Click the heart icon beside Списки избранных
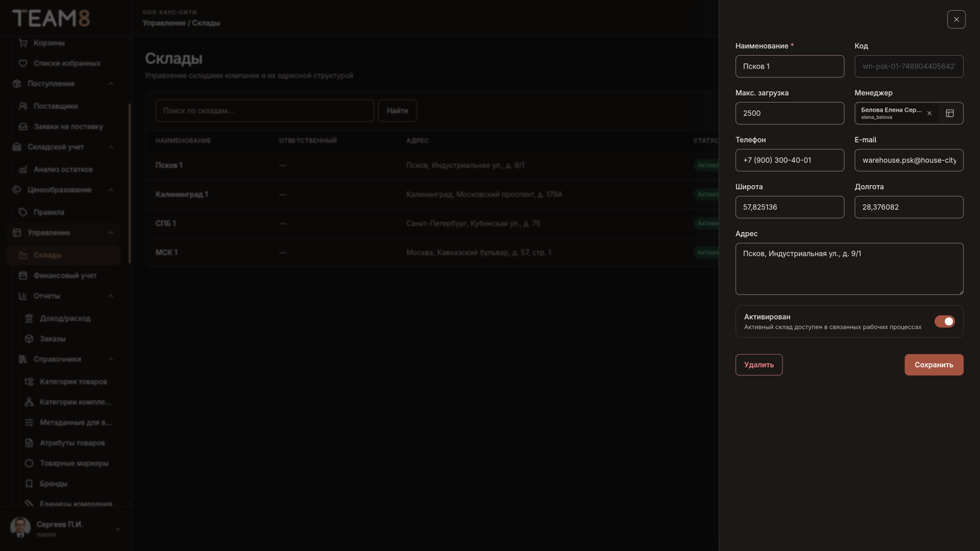 click(23, 63)
